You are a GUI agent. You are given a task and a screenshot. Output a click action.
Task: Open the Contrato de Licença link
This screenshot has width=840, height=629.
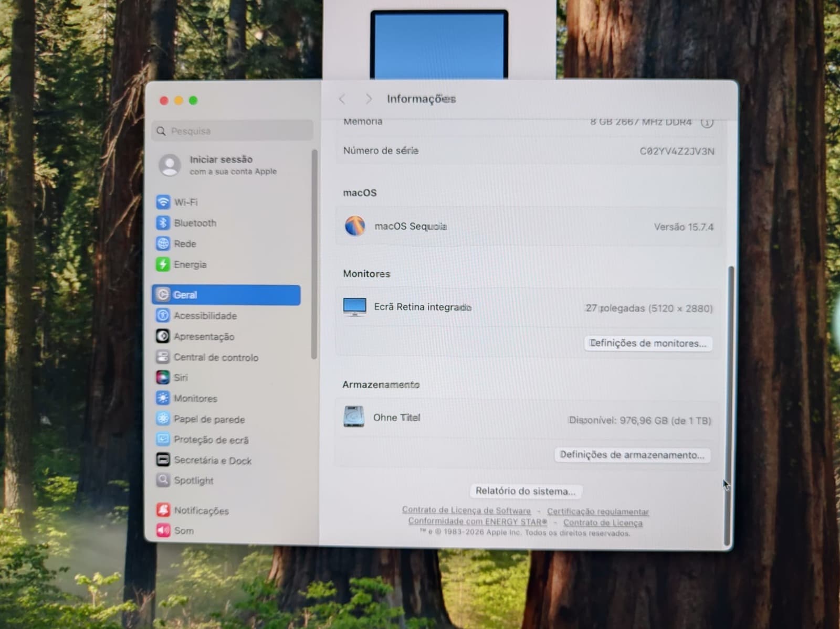tap(603, 523)
